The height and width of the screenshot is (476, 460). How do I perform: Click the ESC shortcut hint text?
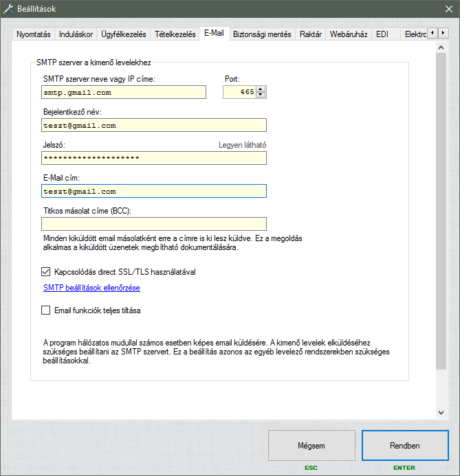(311, 468)
